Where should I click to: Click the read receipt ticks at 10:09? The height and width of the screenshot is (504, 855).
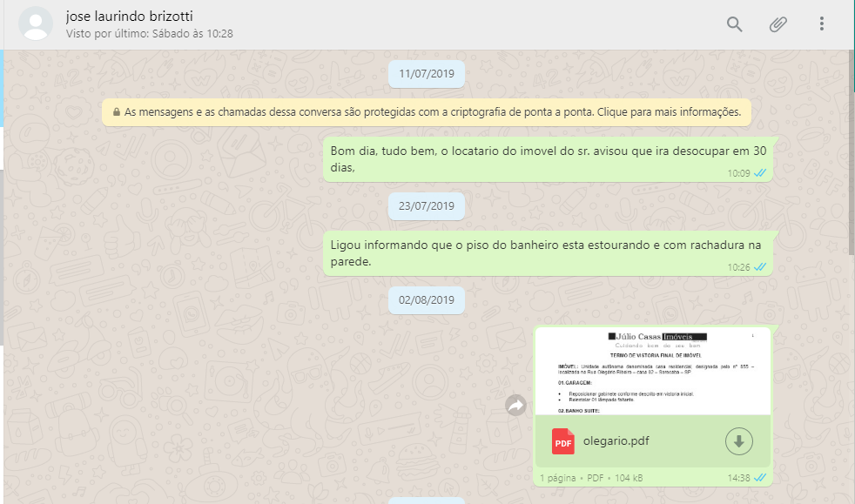tap(760, 173)
